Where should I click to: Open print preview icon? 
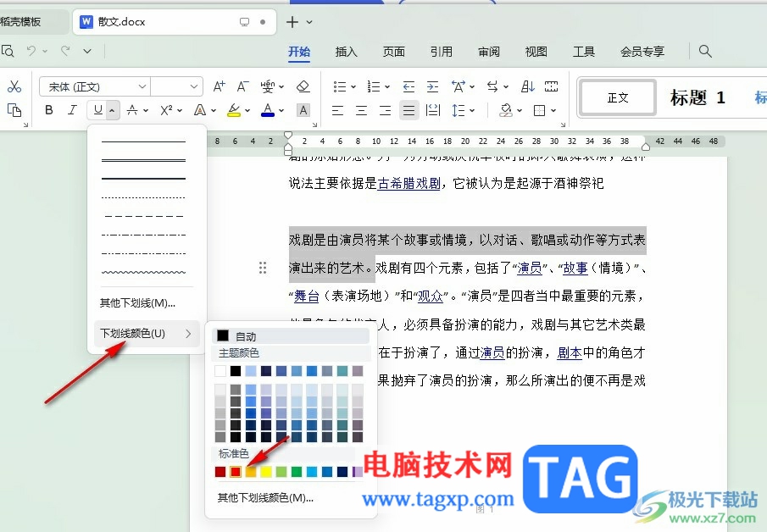[8, 51]
